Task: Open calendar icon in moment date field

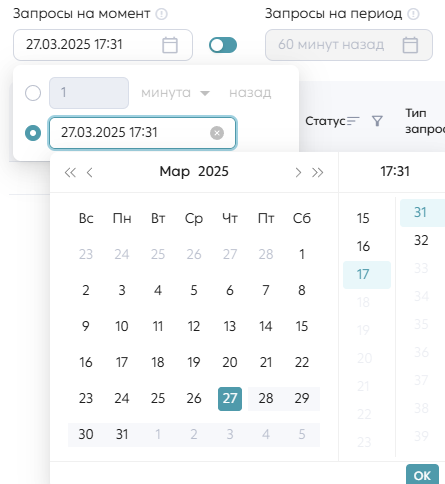Action: [170, 45]
